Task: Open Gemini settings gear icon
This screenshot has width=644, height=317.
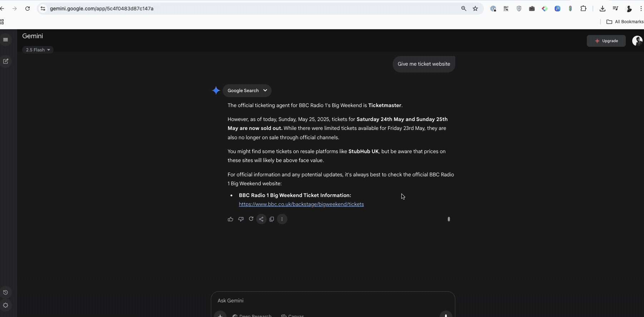Action: [x=5, y=305]
